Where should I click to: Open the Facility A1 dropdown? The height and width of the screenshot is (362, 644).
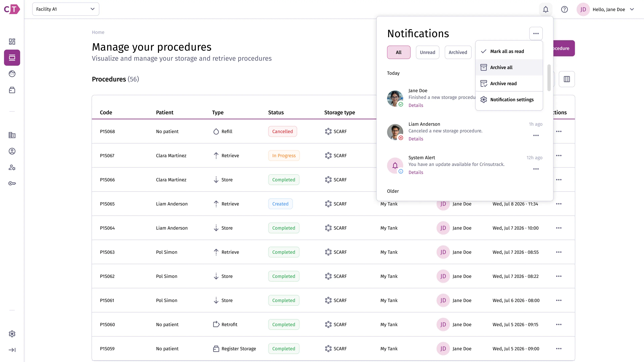coord(66,9)
